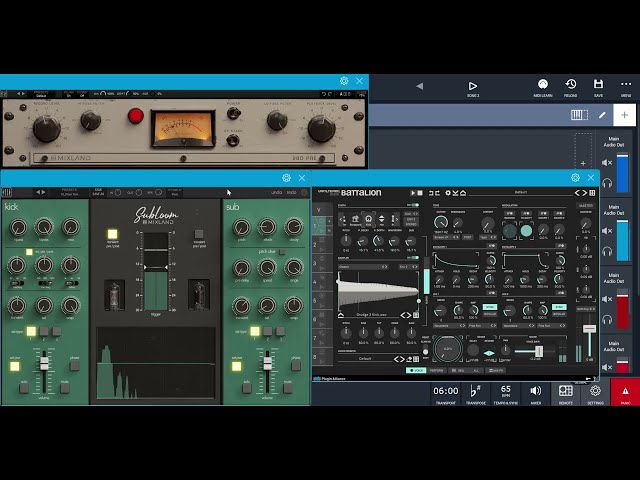Image resolution: width=640 pixels, height=480 pixels.
Task: Click the Record Level knob on 290 PRE
Action: [47, 128]
